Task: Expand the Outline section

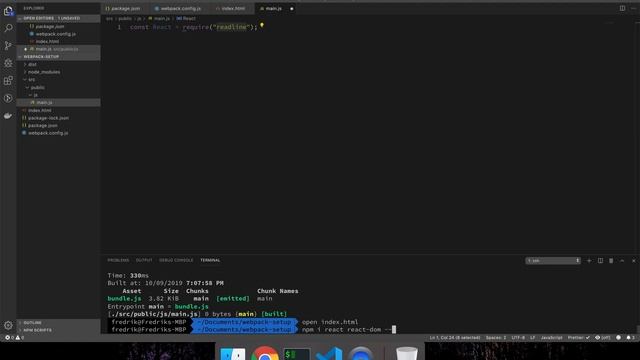Action: [x=58, y=322]
